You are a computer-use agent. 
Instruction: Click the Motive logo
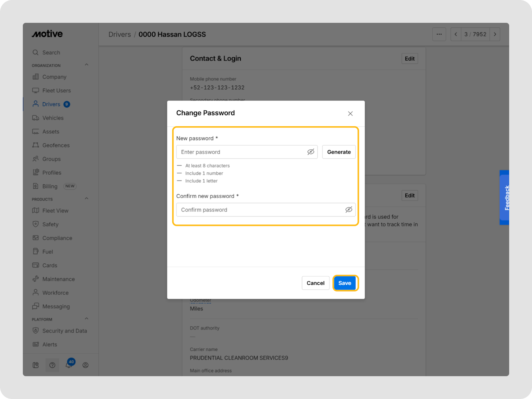(x=47, y=34)
